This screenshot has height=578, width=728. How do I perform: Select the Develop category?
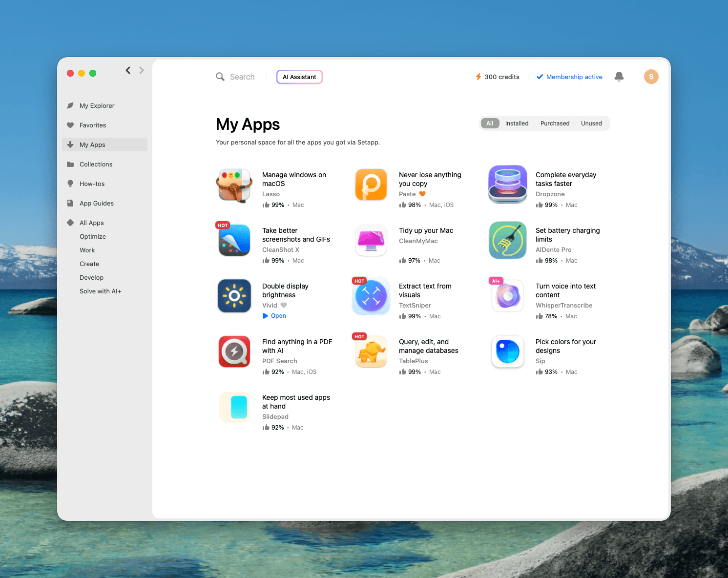tap(91, 277)
